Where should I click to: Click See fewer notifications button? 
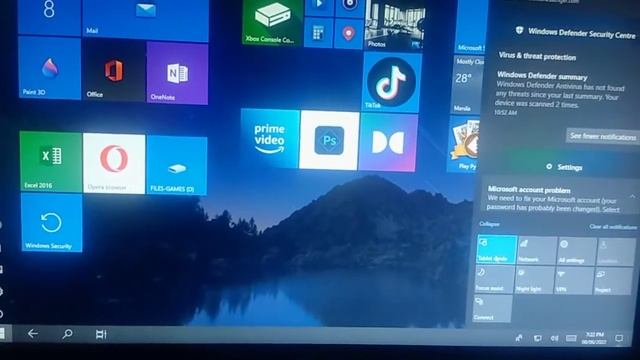click(602, 136)
